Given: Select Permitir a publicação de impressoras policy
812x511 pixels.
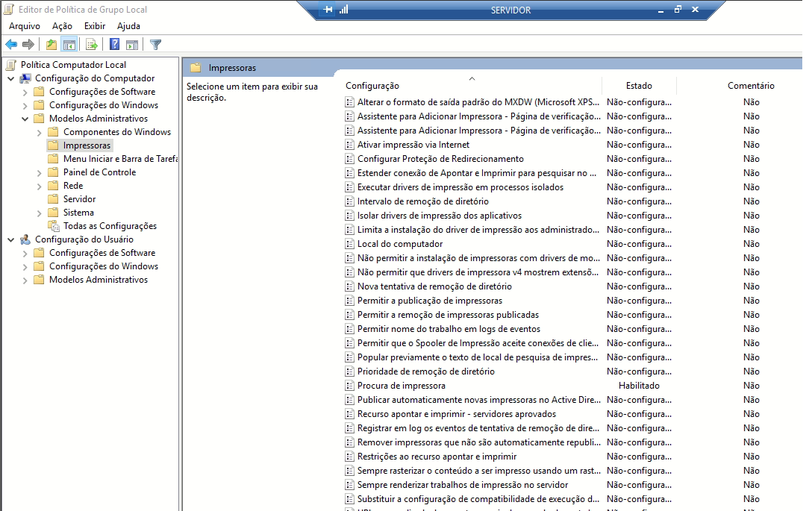Looking at the screenshot, I should [x=430, y=301].
